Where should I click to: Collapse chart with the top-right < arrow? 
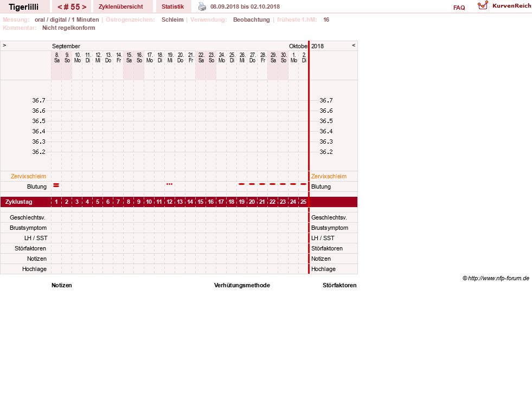tap(354, 45)
